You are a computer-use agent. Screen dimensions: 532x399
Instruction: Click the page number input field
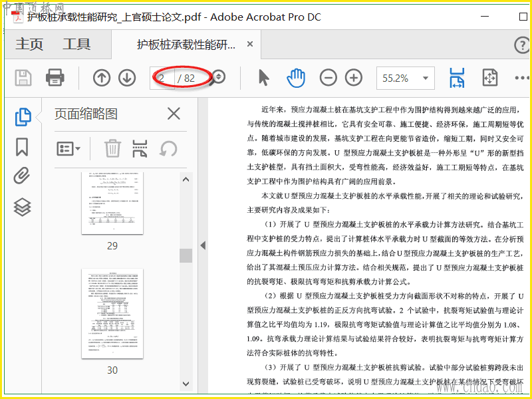tap(162, 78)
